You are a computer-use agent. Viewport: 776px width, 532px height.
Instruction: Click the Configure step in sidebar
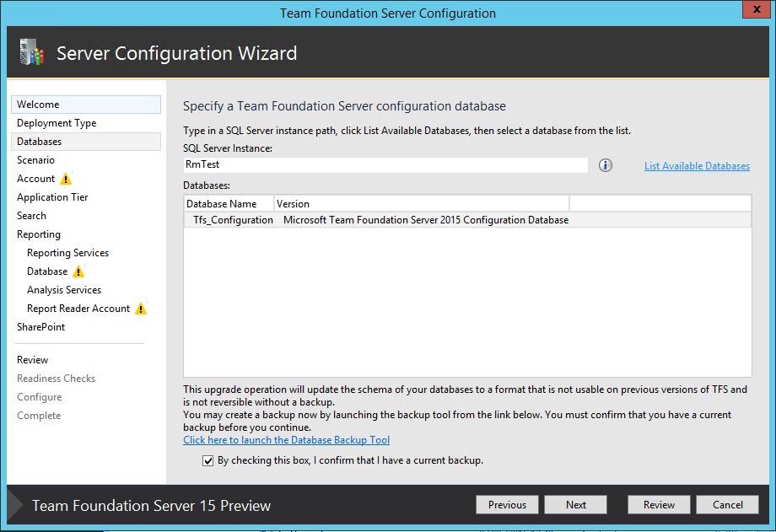(x=39, y=397)
